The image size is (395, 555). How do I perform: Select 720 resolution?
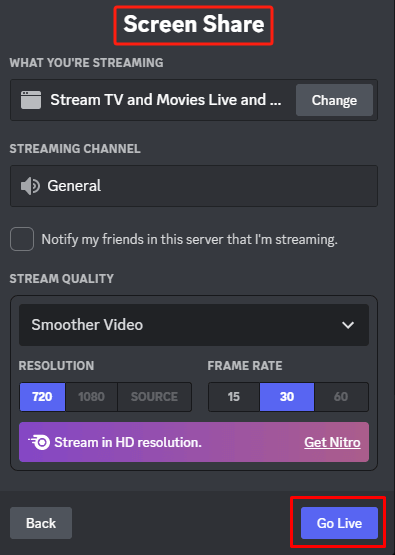tap(42, 397)
